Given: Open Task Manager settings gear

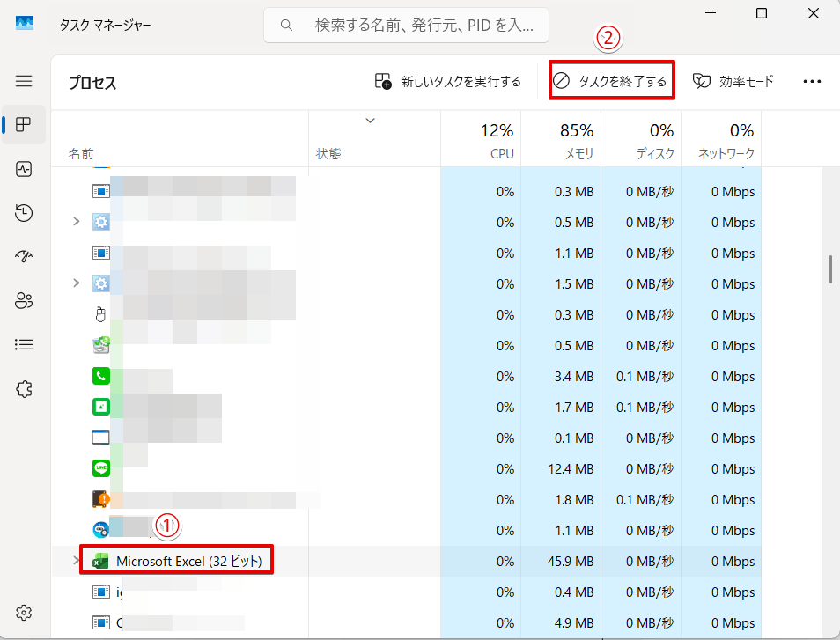Looking at the screenshot, I should point(24,613).
